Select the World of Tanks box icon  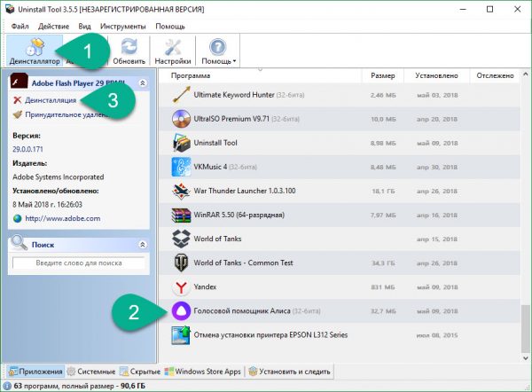coord(181,239)
